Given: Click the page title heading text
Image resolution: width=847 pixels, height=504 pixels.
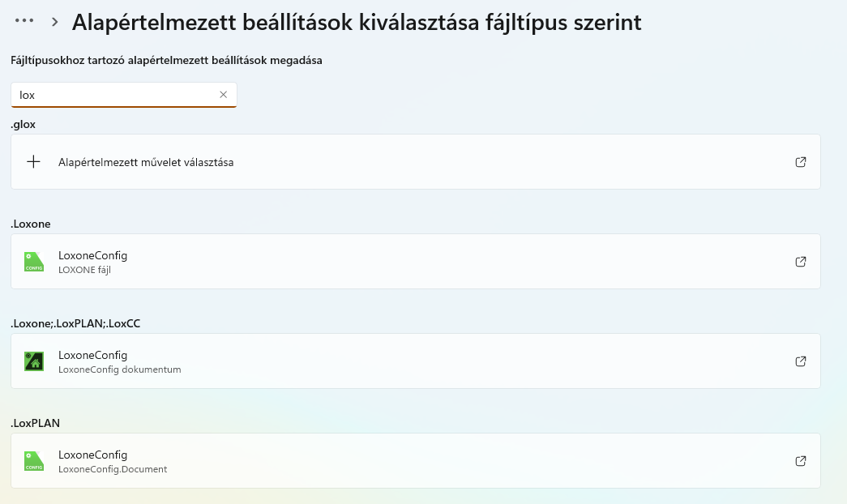Looking at the screenshot, I should click(357, 23).
